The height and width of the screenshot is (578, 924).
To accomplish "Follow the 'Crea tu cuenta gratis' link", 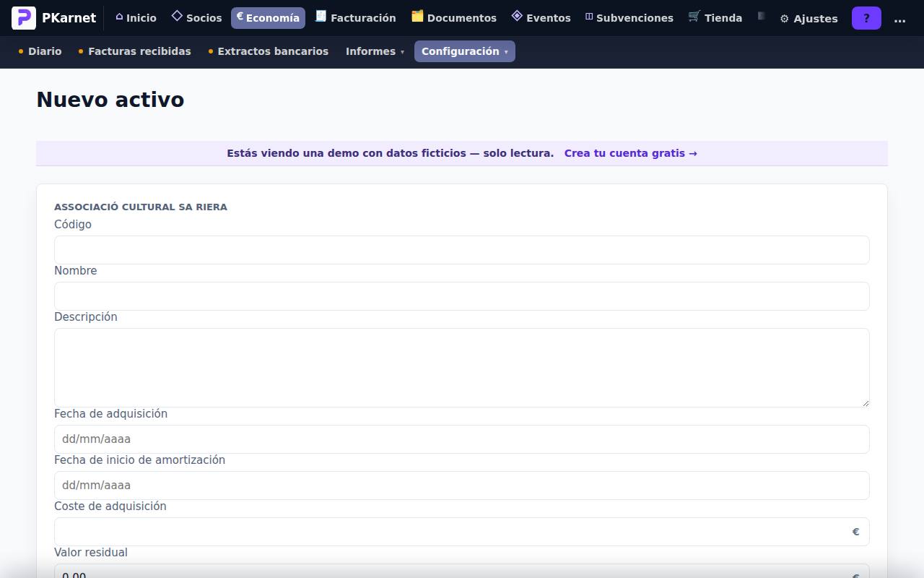I will [x=631, y=153].
